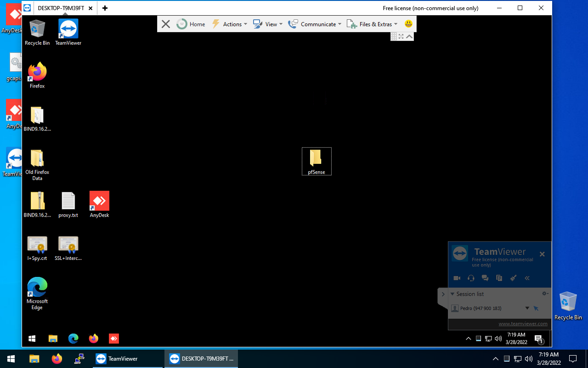
Task: Open the session list settings gear menu
Action: 544,293
